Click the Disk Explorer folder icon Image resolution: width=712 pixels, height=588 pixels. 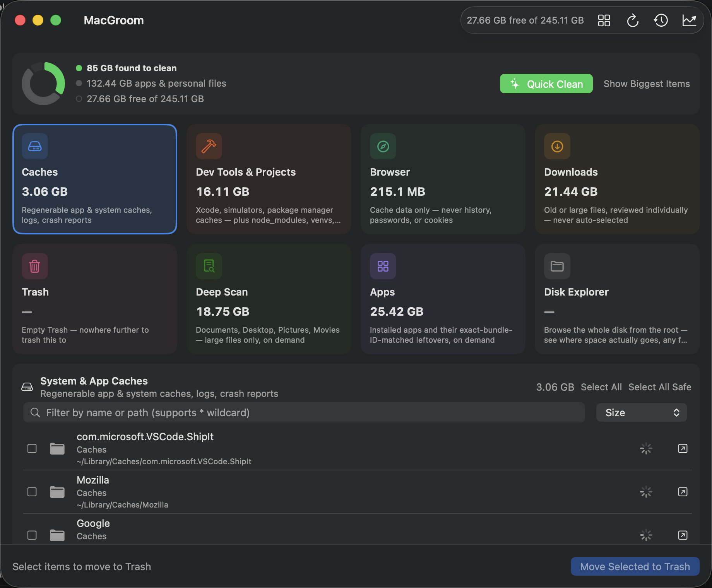[x=557, y=266]
